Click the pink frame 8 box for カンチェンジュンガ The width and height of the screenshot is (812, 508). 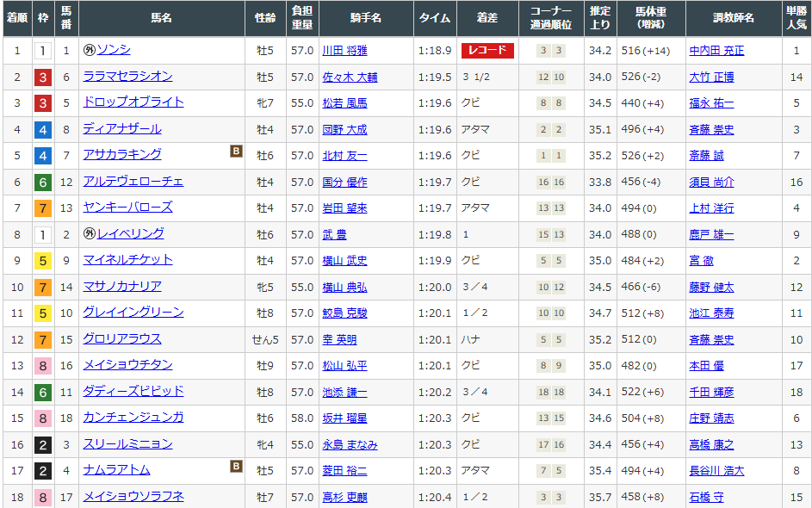tap(43, 418)
